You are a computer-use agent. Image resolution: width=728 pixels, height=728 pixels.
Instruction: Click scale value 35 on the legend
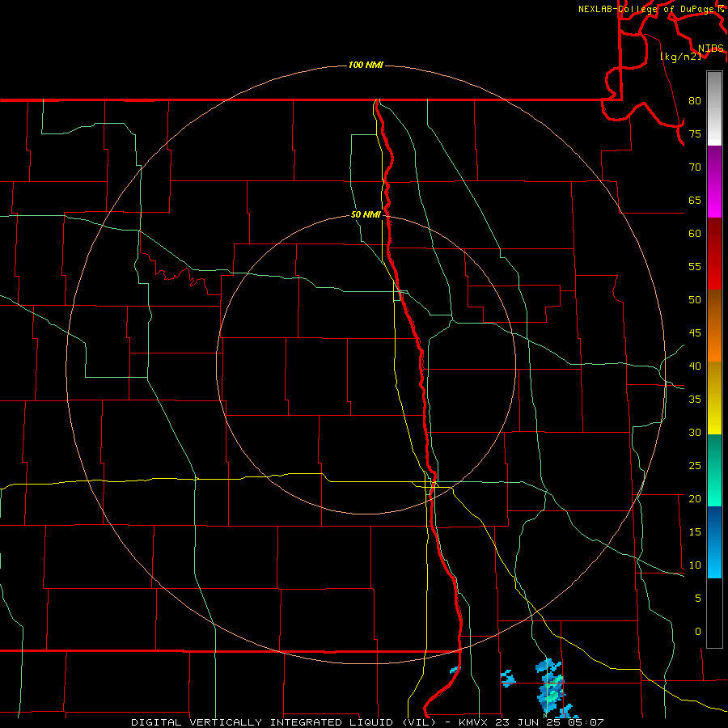[x=695, y=400]
